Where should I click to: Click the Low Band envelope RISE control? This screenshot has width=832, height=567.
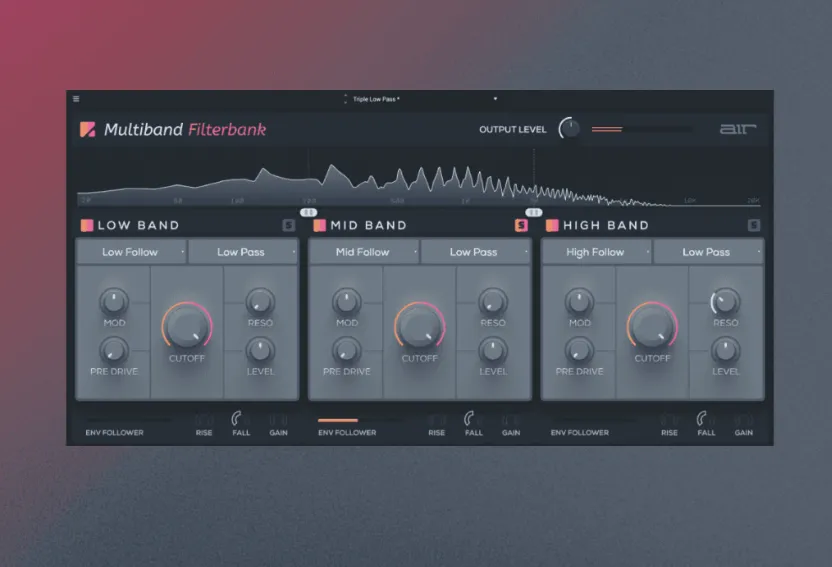(204, 420)
